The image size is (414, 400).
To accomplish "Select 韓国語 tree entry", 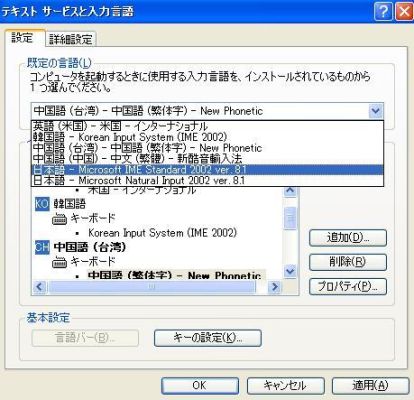I will tap(70, 204).
